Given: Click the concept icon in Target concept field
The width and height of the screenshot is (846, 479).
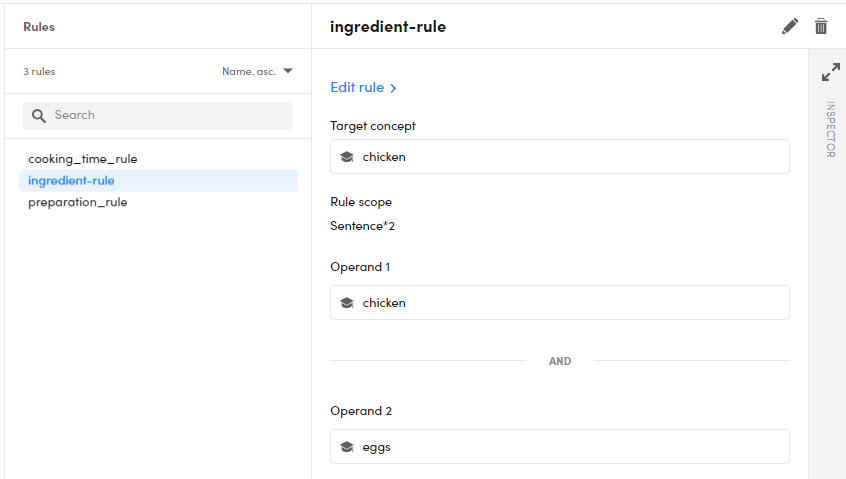Looking at the screenshot, I should pos(347,157).
